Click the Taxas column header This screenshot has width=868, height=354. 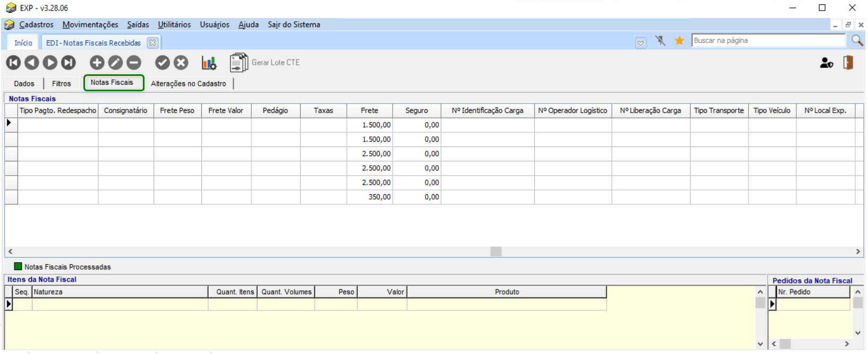tap(323, 110)
